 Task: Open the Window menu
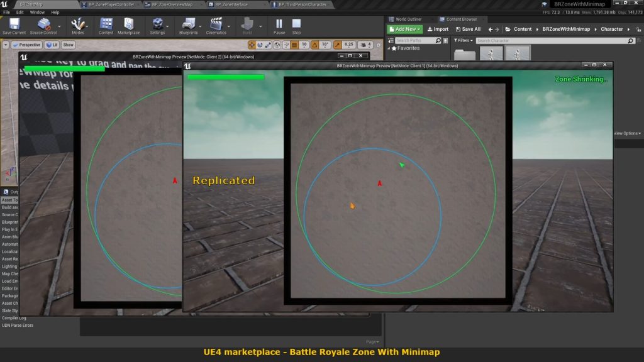[x=37, y=12]
